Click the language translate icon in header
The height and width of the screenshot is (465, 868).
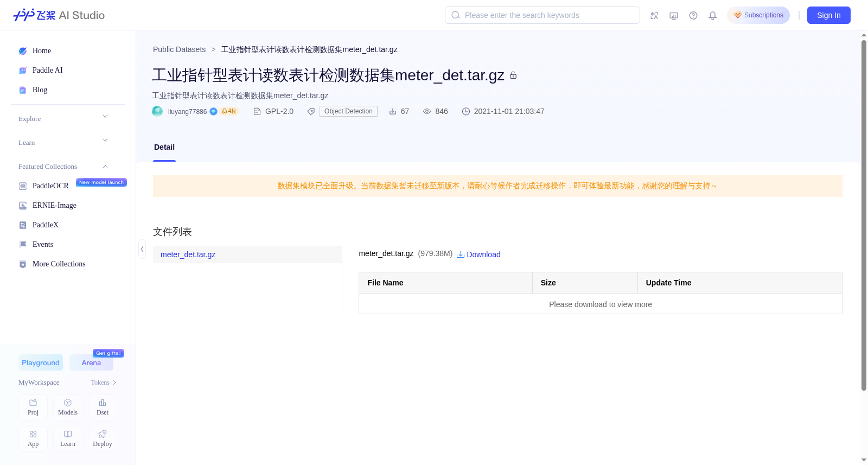[x=654, y=15]
